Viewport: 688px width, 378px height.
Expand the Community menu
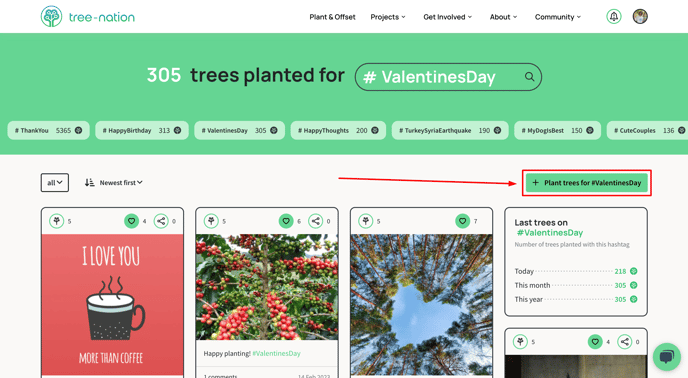558,17
